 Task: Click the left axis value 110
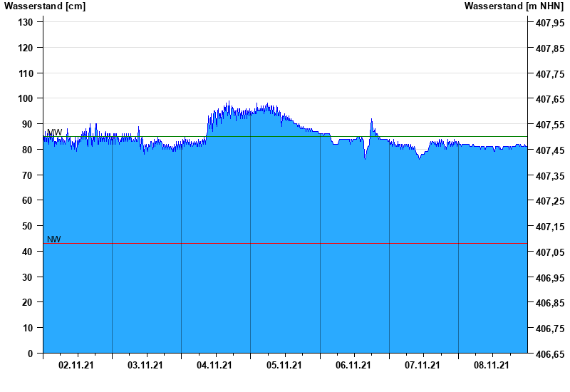point(25,73)
